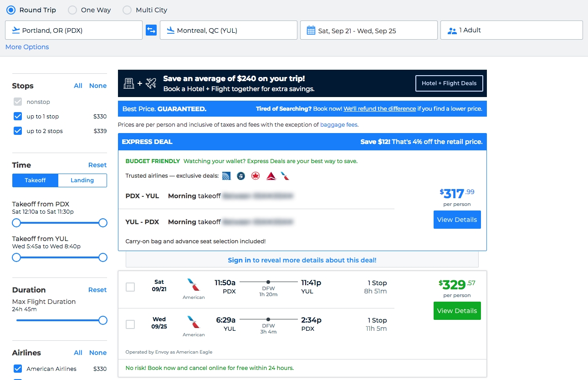Viewport: 588px width, 380px height.
Task: Open the Hotel + Flight Deals button
Action: [449, 83]
